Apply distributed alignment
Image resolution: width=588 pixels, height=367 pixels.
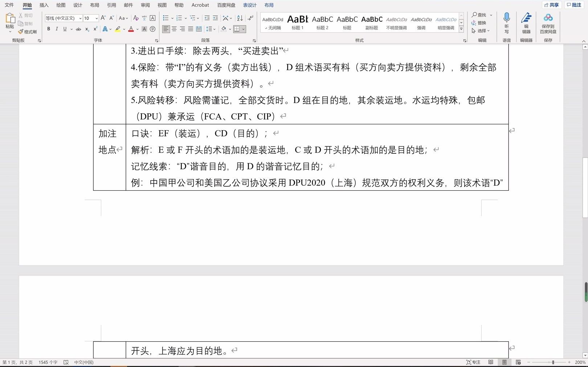pos(199,29)
